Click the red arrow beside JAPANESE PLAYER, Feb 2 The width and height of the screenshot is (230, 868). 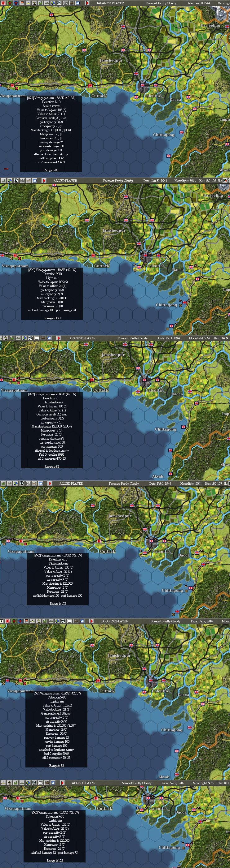91,621
